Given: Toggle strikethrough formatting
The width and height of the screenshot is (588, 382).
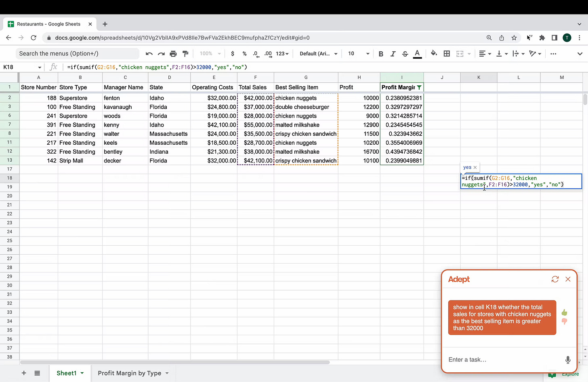Looking at the screenshot, I should (405, 53).
